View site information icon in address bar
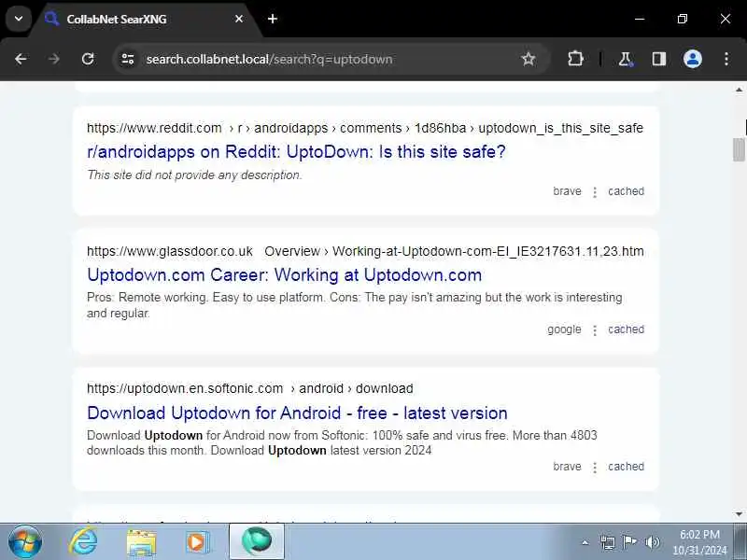 128,59
